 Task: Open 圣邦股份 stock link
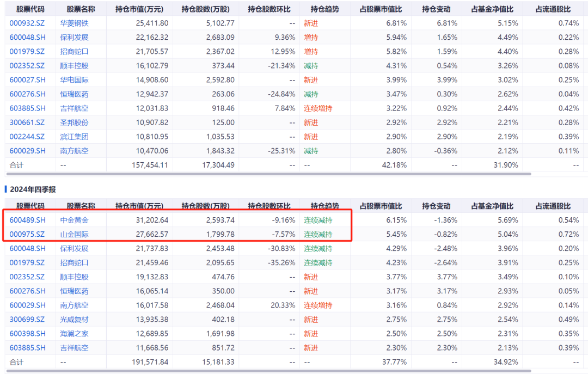(74, 122)
